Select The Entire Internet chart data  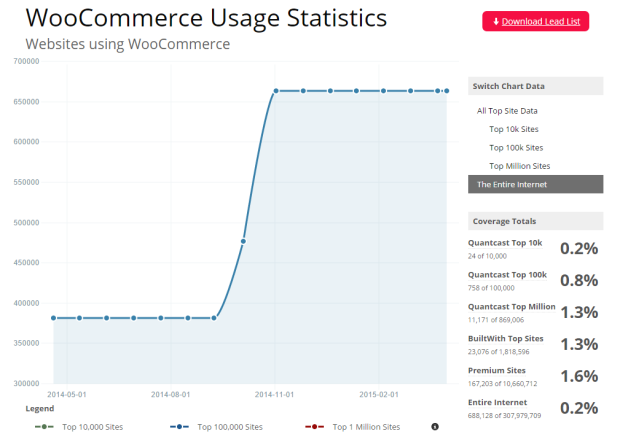point(535,184)
